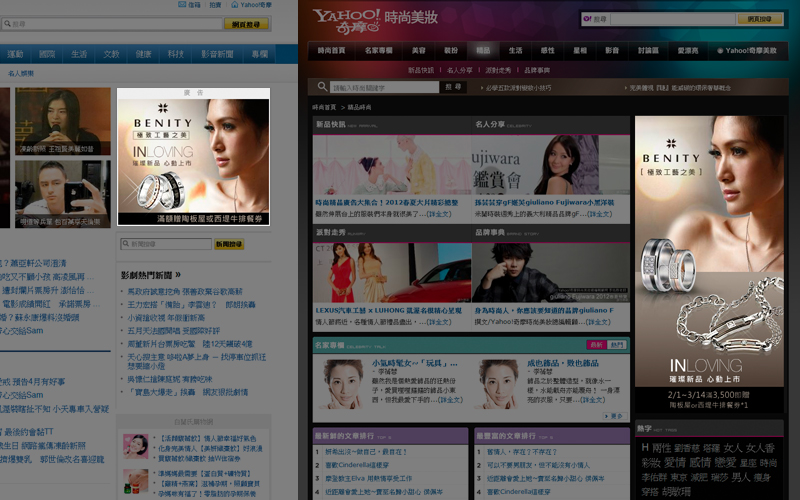Open the 名人分享 sub-navigation link
The width and height of the screenshot is (800, 500).
461,70
